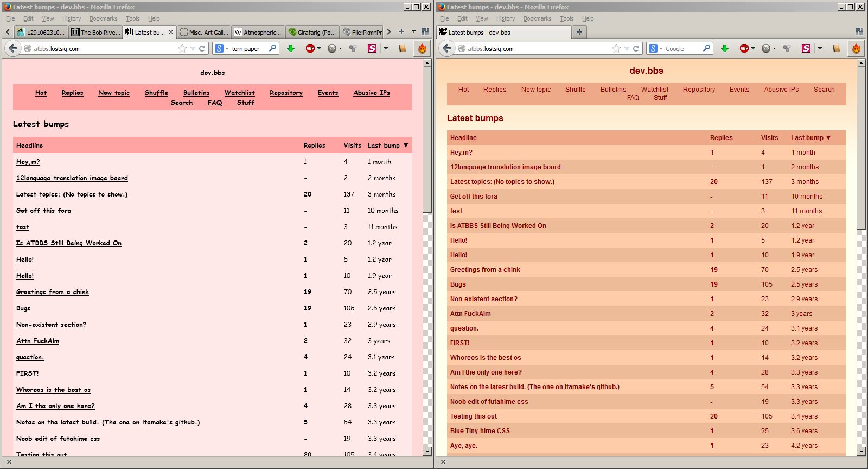Click the Adblock Plus icon in right window
Image resolution: width=868 pixels, height=469 pixels.
pyautogui.click(x=744, y=48)
